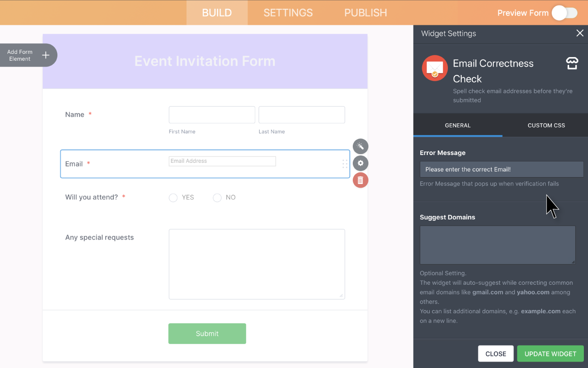Click the Email field drag handle dots
Image resolution: width=588 pixels, height=368 pixels.
coord(345,164)
